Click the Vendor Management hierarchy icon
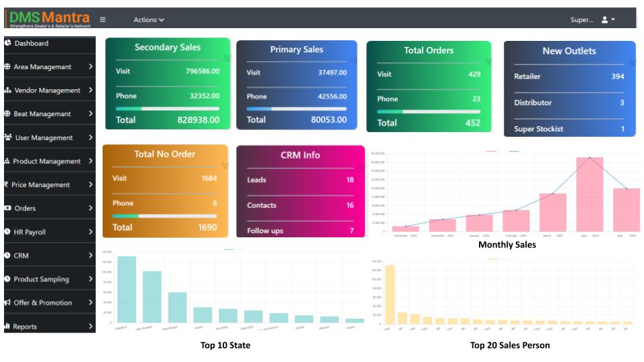Image resolution: width=644 pixels, height=362 pixels. (7, 90)
